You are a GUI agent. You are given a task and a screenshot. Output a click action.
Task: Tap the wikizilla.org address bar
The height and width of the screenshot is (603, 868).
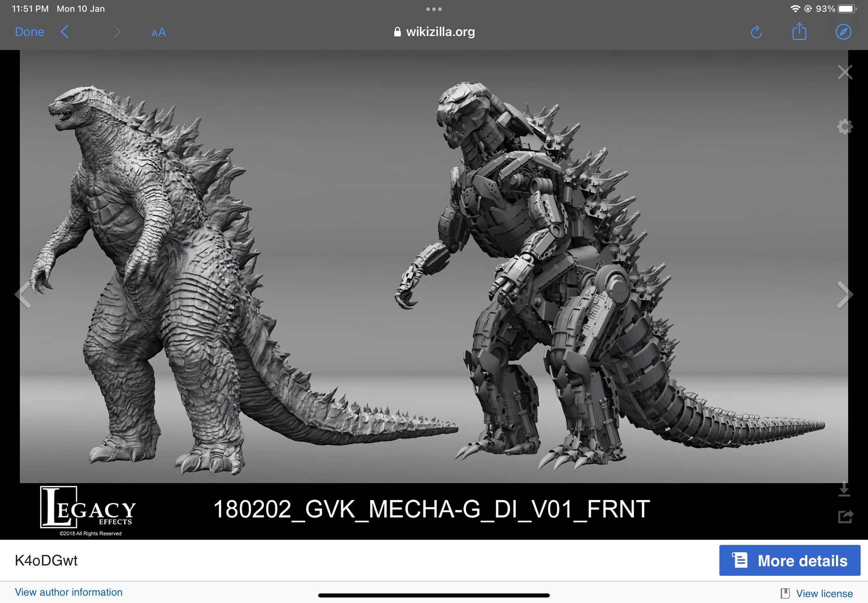pyautogui.click(x=434, y=32)
